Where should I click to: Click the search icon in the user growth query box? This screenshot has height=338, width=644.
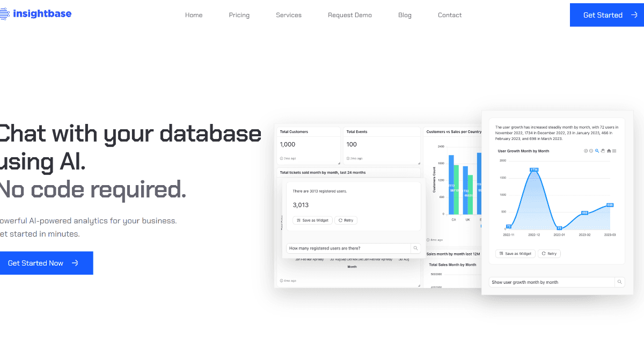point(619,282)
